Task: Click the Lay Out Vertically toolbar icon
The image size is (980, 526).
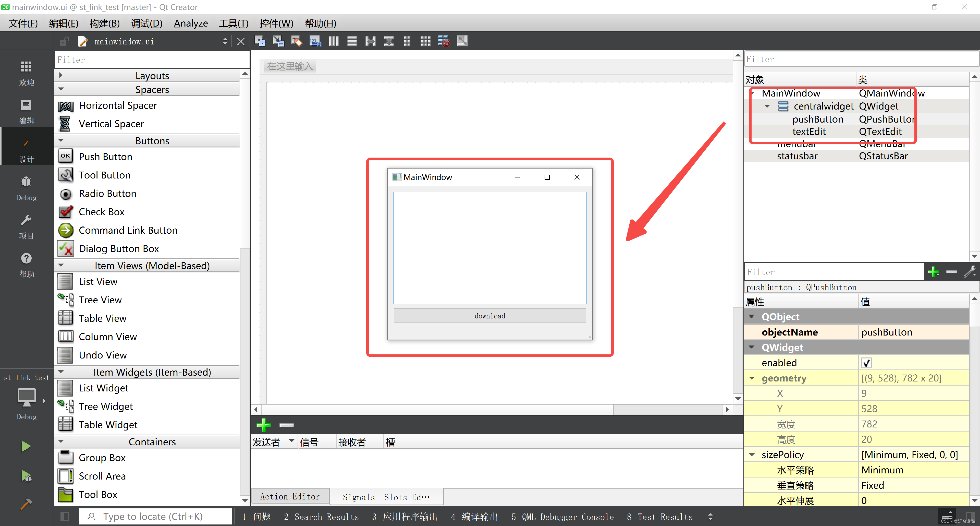Action: point(352,41)
